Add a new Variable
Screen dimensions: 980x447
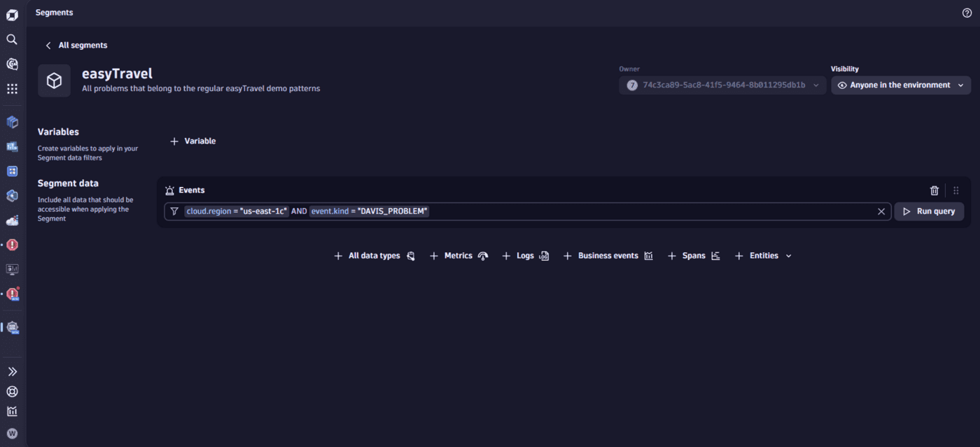click(192, 140)
